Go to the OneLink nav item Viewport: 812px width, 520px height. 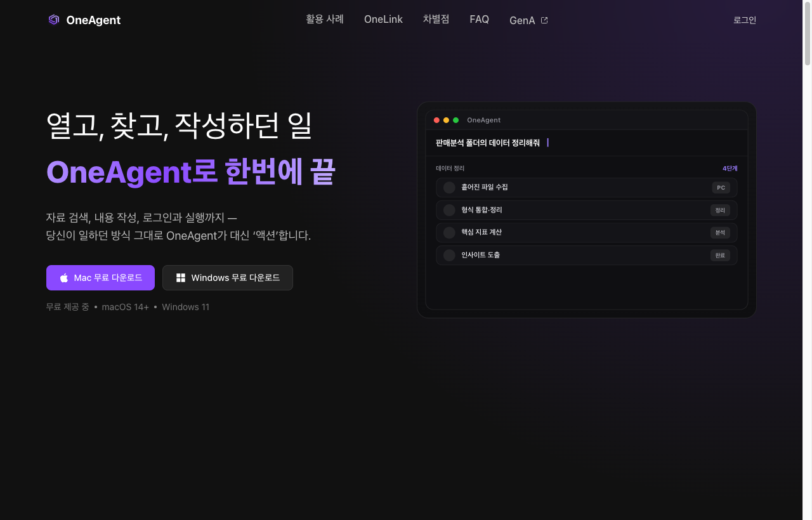[383, 19]
